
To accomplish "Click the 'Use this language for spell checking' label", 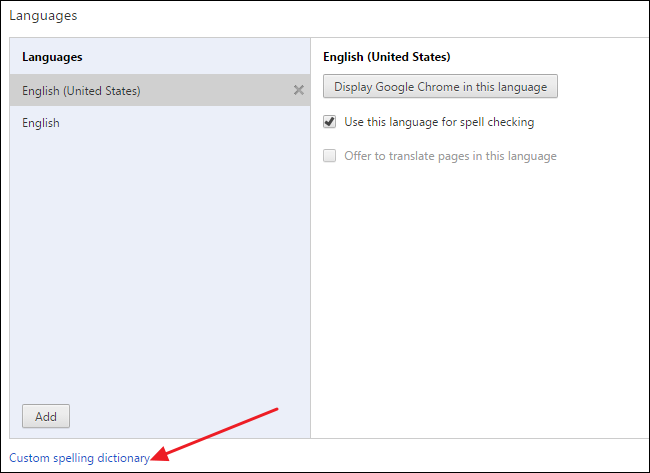I will click(x=439, y=122).
